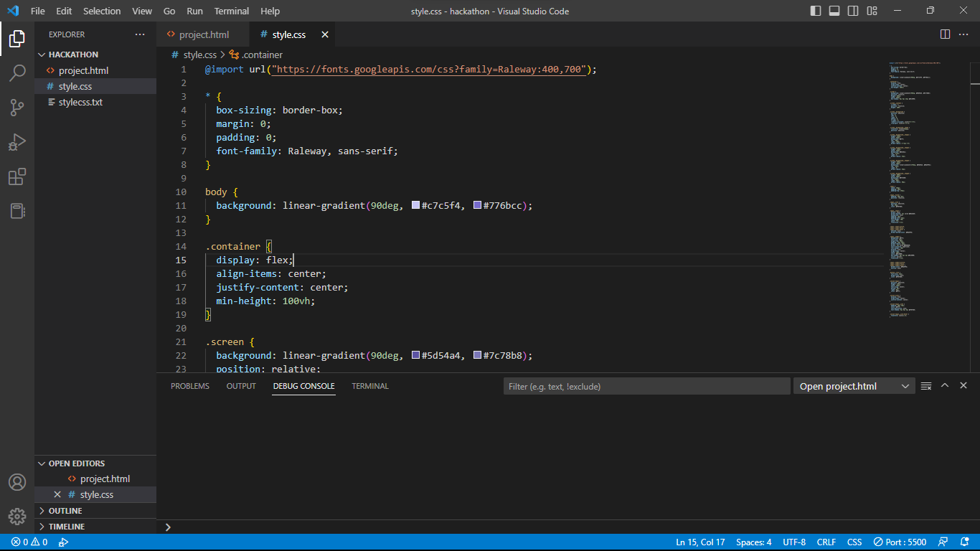Image resolution: width=980 pixels, height=551 pixels.
Task: Click the #c7c5f4 color swatch
Action: pos(415,206)
